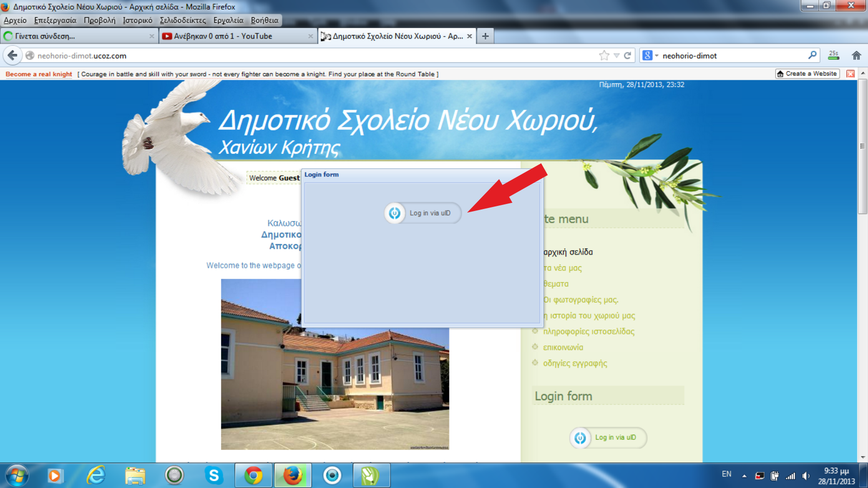This screenshot has height=488, width=868.
Task: Reload the page with the refresh icon
Action: pos(628,55)
